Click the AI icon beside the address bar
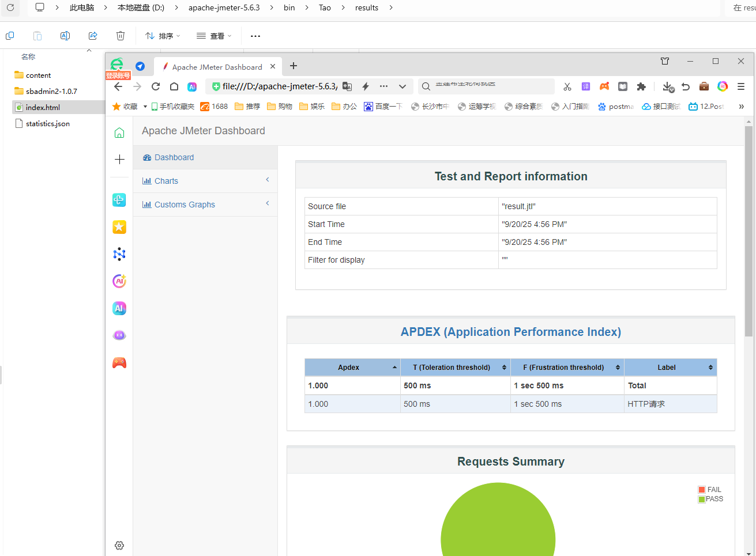 pyautogui.click(x=192, y=87)
